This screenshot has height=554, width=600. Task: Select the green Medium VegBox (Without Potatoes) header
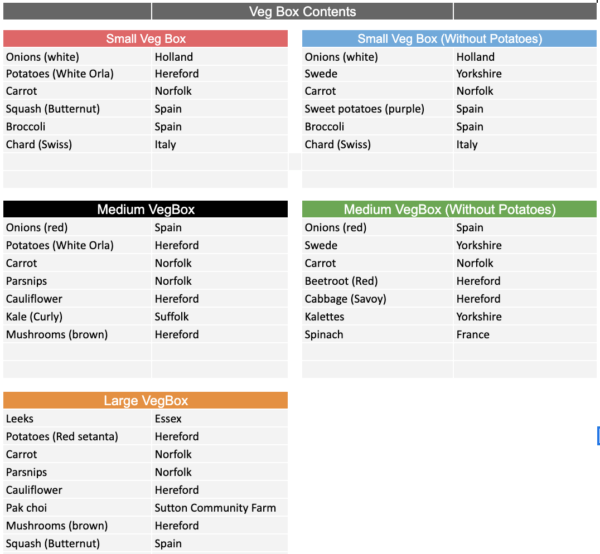pyautogui.click(x=449, y=210)
